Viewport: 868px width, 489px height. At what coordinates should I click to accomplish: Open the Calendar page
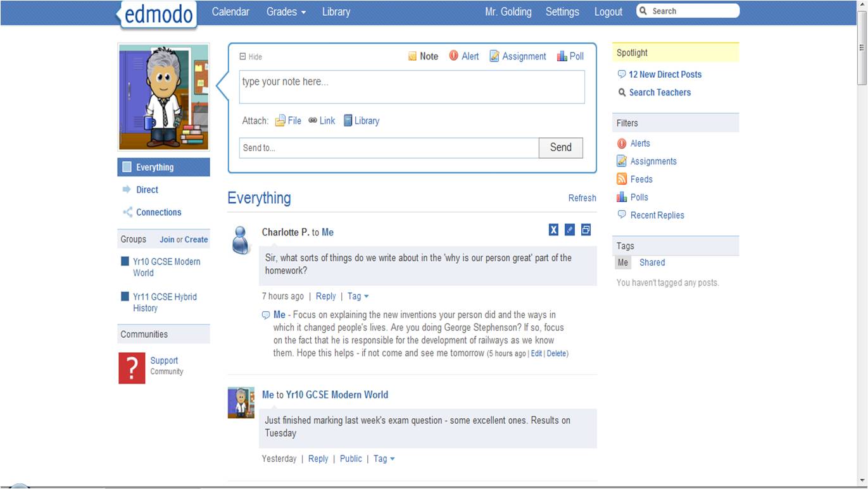click(230, 11)
